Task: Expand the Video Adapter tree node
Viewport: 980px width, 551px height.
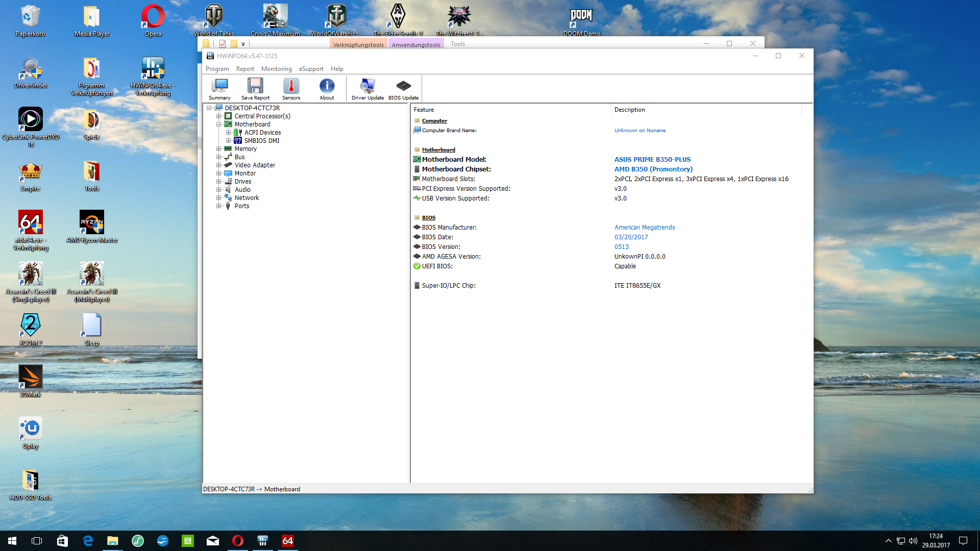Action: (218, 165)
